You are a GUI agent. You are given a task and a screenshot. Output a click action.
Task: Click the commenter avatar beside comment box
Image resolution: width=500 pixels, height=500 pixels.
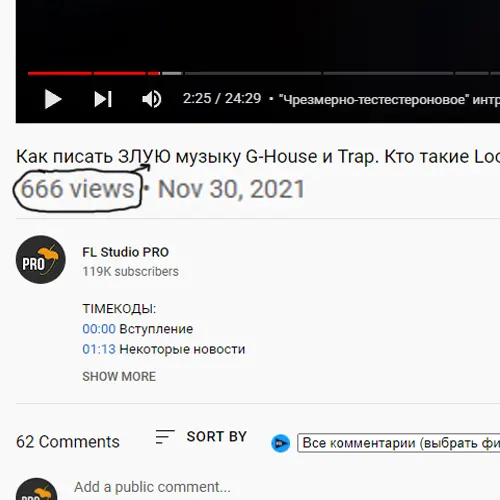(x=37, y=490)
